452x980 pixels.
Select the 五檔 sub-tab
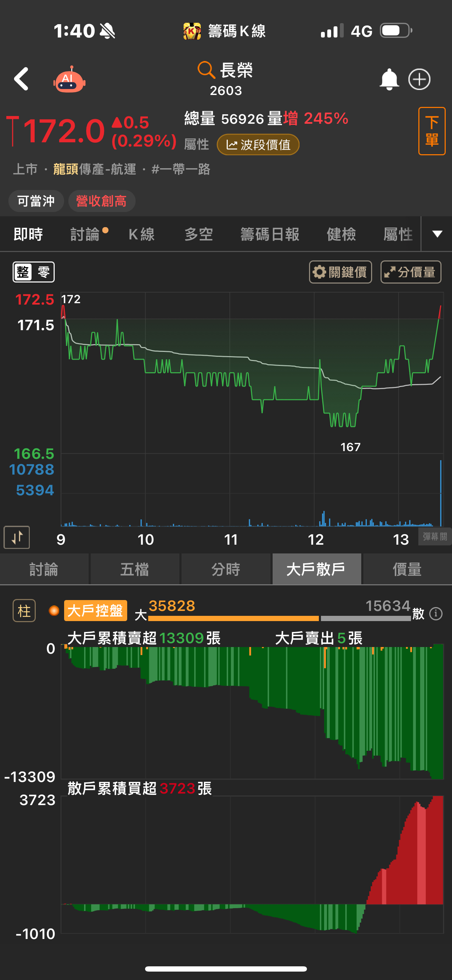pos(135,569)
